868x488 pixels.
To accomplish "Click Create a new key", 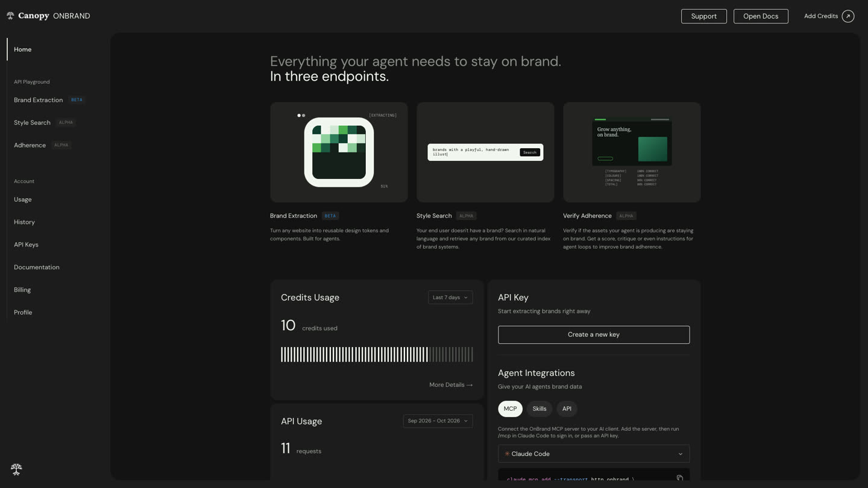I will point(594,335).
